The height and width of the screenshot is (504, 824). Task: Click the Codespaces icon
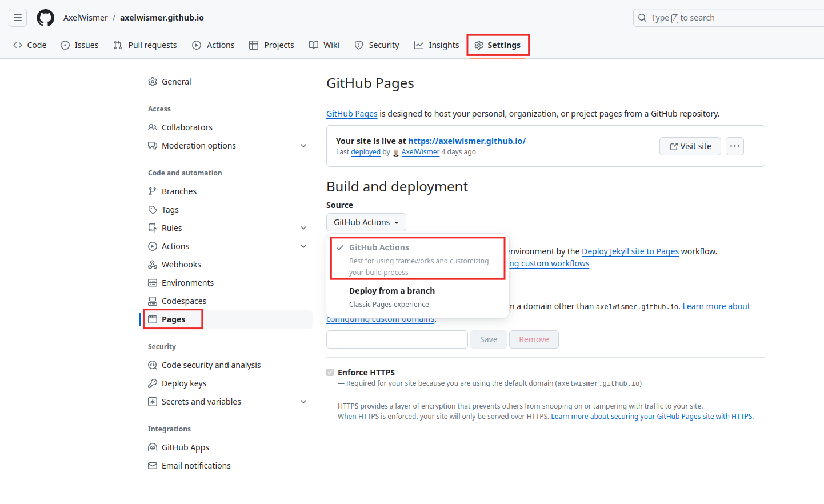click(x=153, y=301)
